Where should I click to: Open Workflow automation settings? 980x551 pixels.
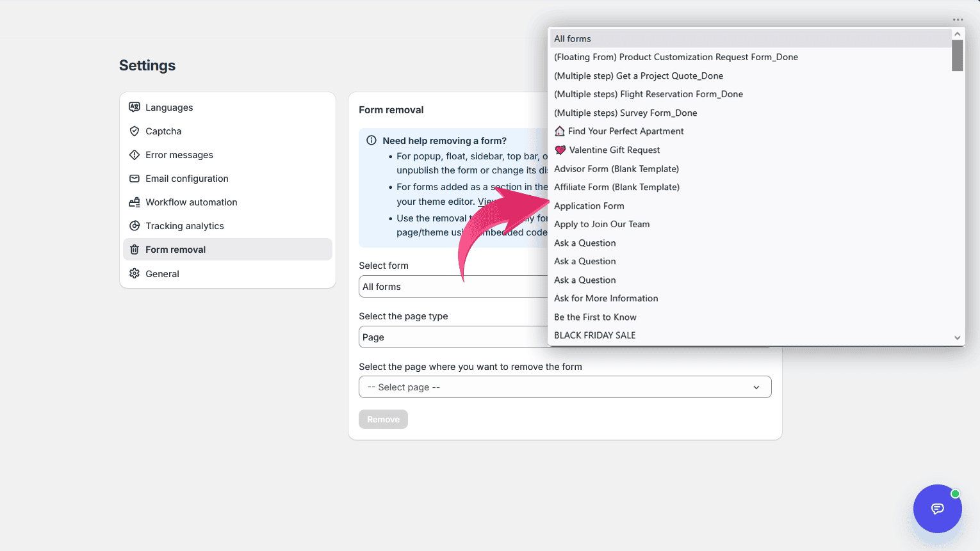(x=227, y=202)
